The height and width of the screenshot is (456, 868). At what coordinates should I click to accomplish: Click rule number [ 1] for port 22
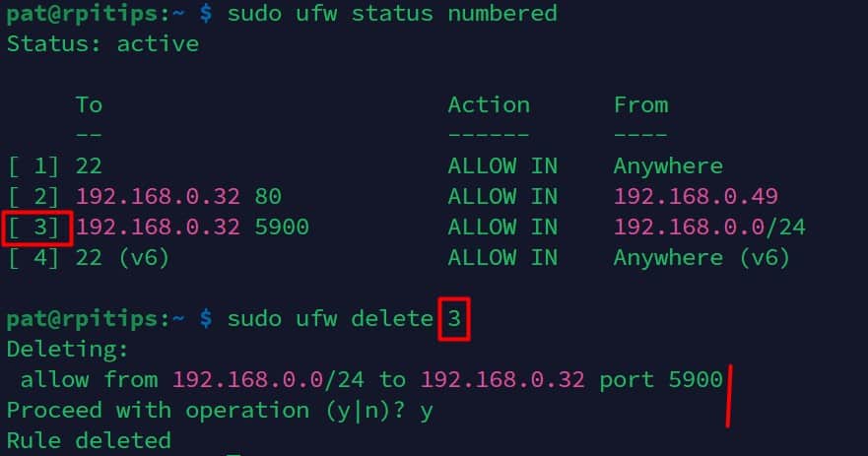pyautogui.click(x=33, y=166)
